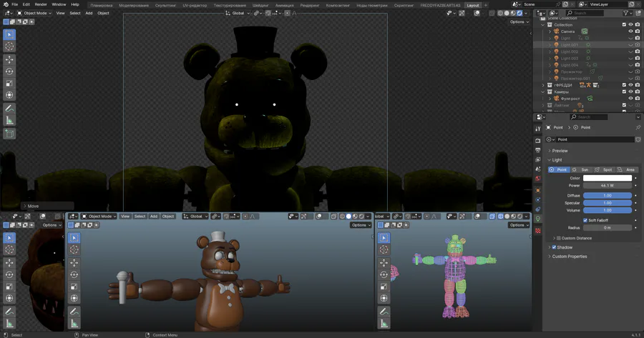This screenshot has height=338, width=644.
Task: Select the Add Cube tool in main viewport
Action: click(x=9, y=134)
